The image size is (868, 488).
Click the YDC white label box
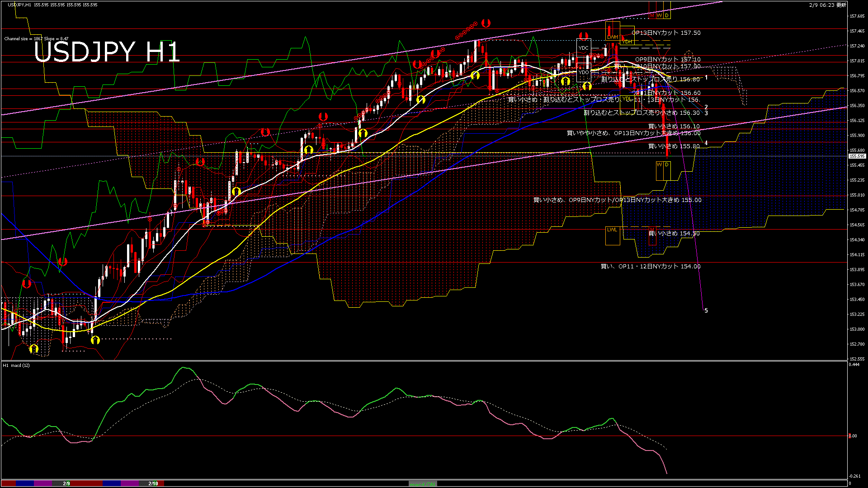tap(583, 48)
